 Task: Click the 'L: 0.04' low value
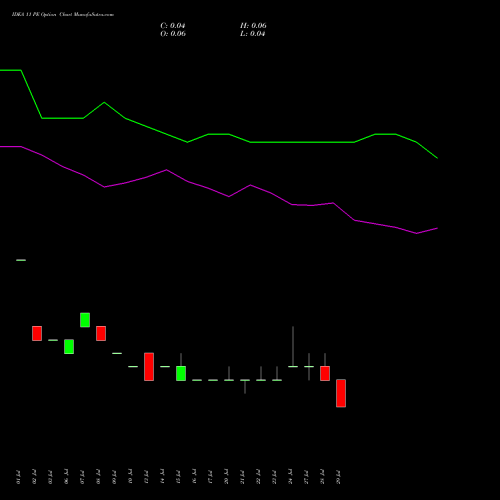coord(253,34)
